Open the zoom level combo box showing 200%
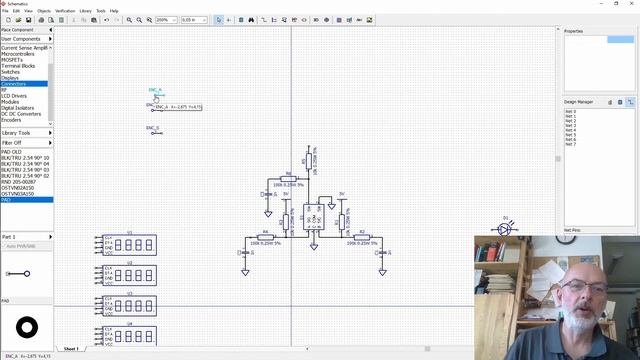Screen dimensions: 640x360 [167, 20]
